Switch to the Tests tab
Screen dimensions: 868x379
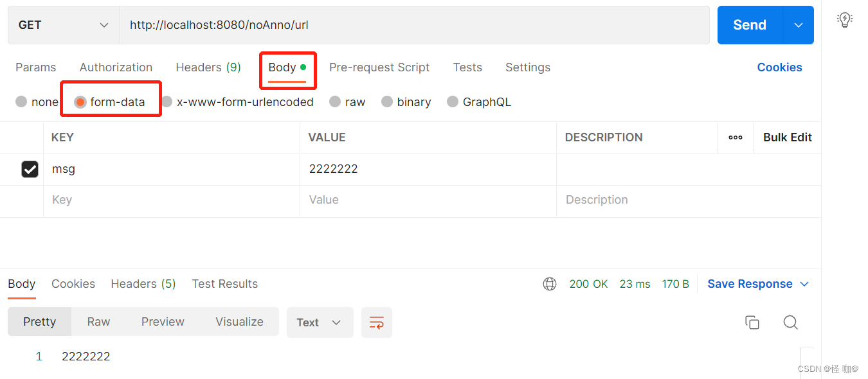point(467,67)
